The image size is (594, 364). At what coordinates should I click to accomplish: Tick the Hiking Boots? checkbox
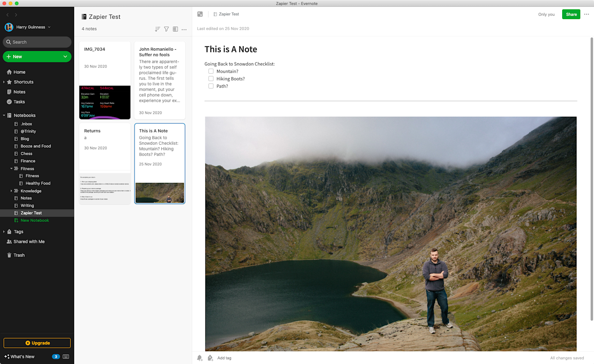(211, 78)
